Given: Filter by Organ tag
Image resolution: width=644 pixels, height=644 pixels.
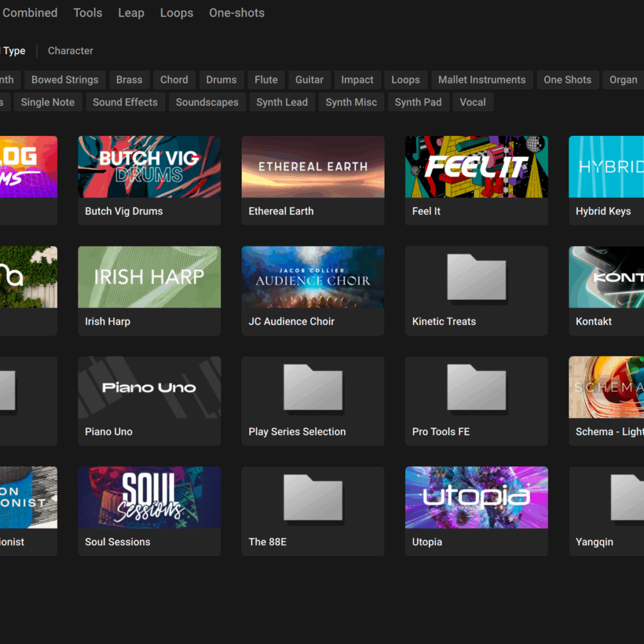Looking at the screenshot, I should (623, 80).
